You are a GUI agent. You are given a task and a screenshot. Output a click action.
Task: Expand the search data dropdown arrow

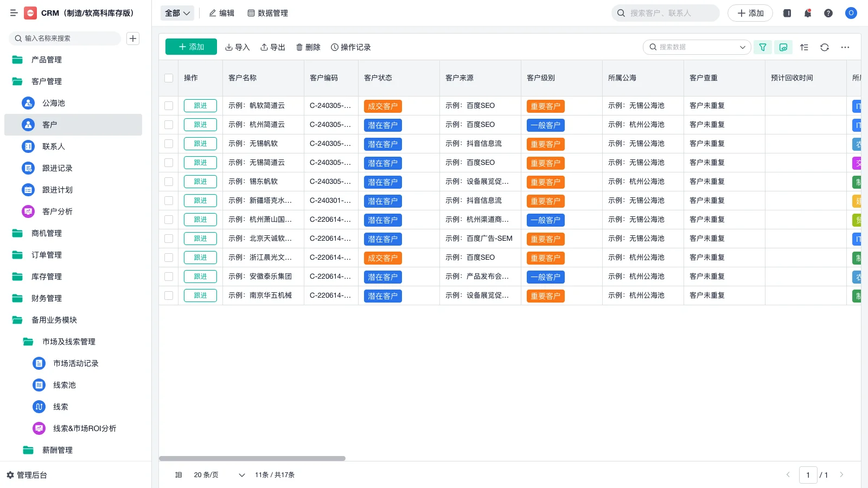coord(743,47)
